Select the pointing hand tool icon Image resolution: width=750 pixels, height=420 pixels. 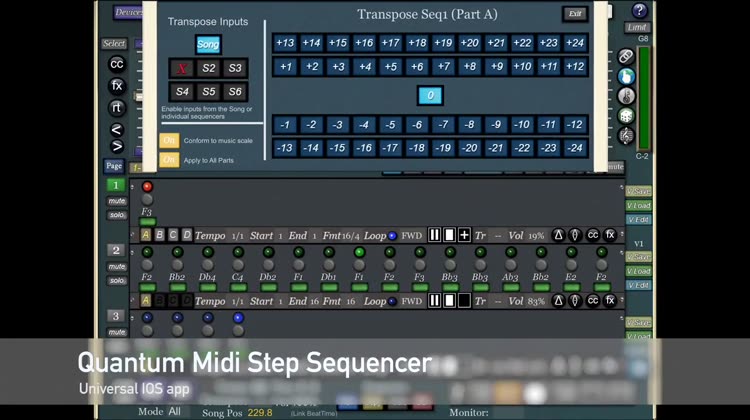(626, 76)
